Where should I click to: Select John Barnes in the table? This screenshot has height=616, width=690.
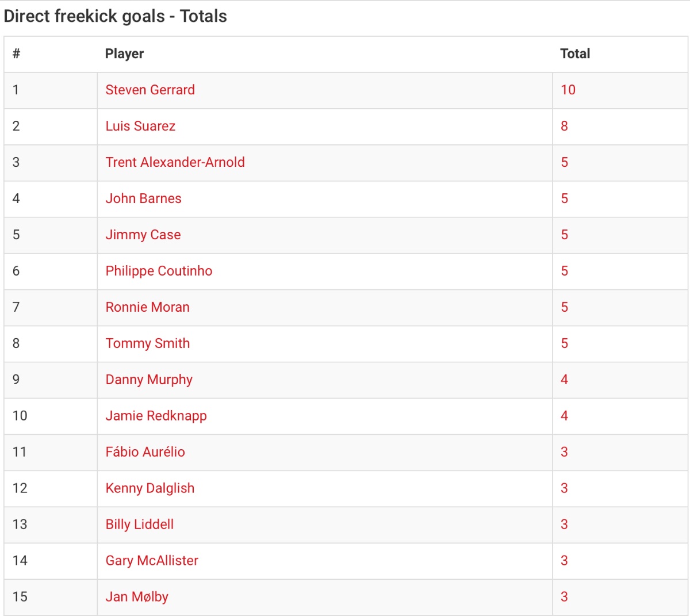click(x=144, y=198)
